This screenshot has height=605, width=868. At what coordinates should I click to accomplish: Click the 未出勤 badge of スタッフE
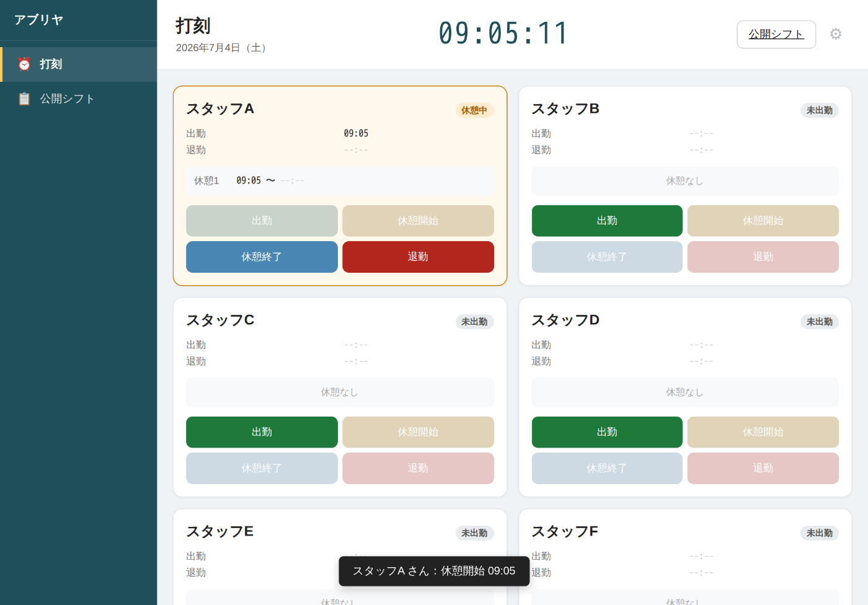point(474,533)
